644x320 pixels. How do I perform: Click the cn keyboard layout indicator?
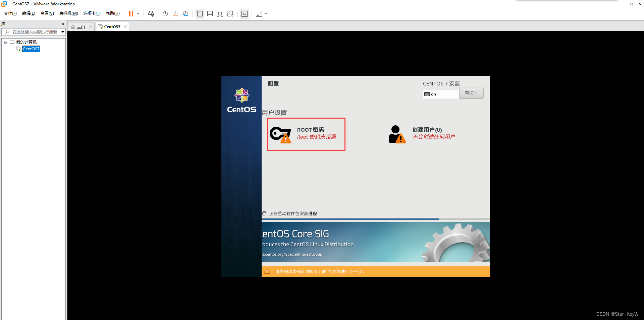[441, 94]
